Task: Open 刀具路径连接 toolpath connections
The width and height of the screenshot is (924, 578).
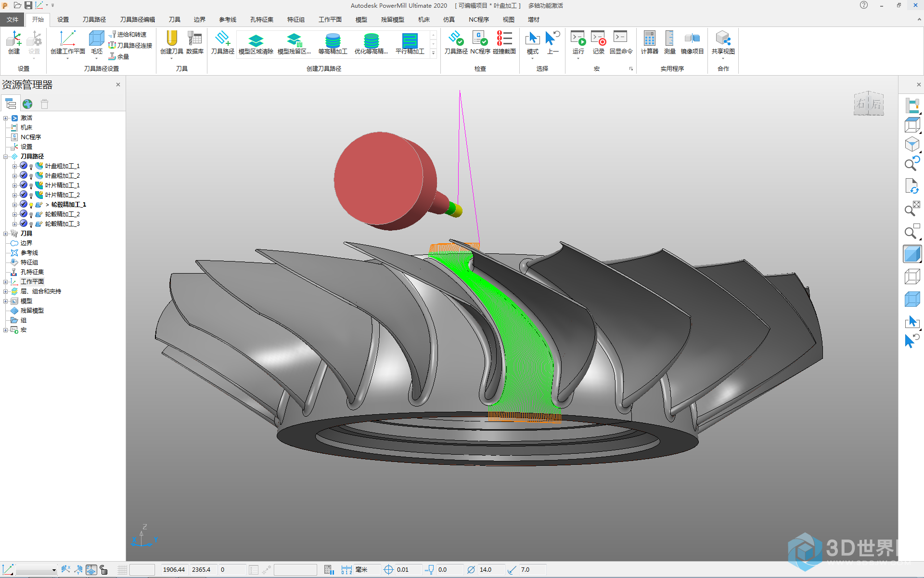Action: tap(130, 45)
